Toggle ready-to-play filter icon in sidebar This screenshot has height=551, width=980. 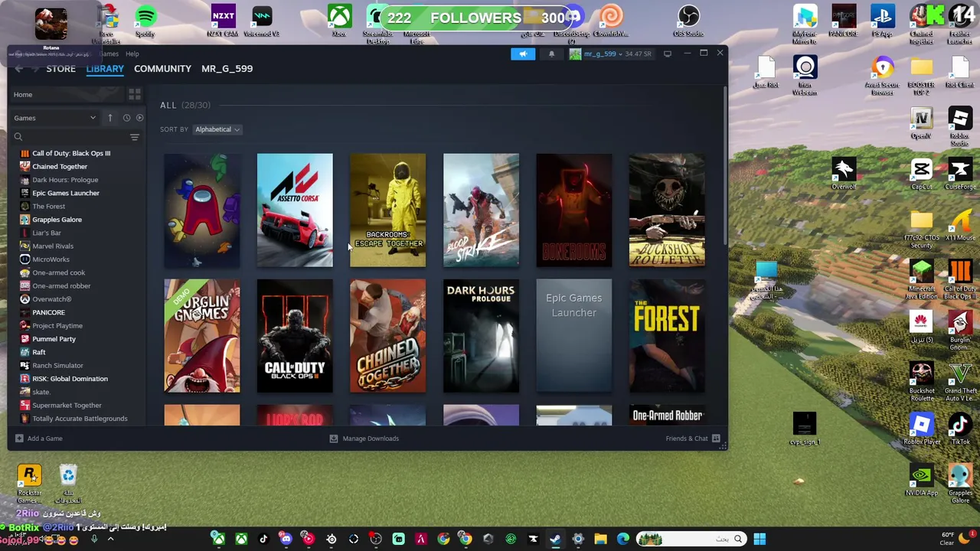[x=139, y=118]
